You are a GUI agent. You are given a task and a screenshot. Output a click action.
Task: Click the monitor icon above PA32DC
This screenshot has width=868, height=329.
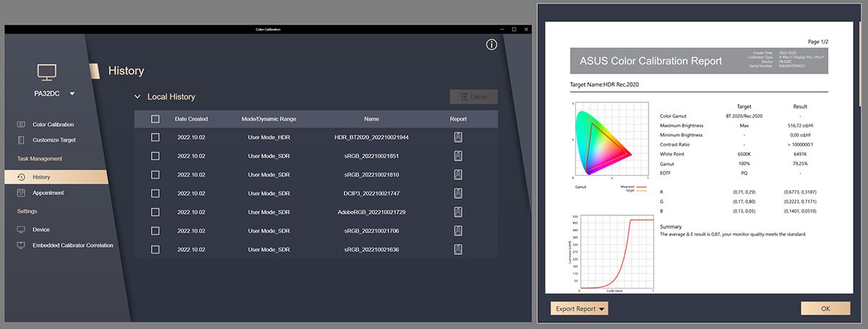(47, 72)
